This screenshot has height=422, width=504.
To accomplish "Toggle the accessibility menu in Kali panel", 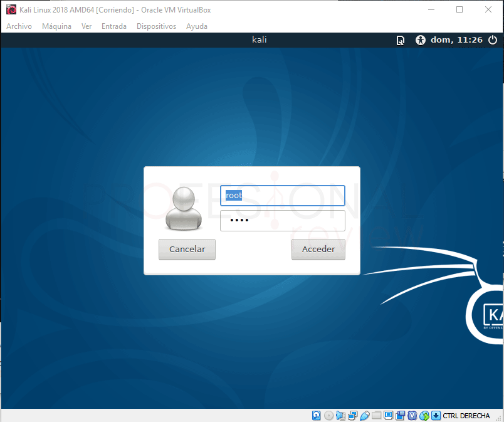I will (419, 40).
